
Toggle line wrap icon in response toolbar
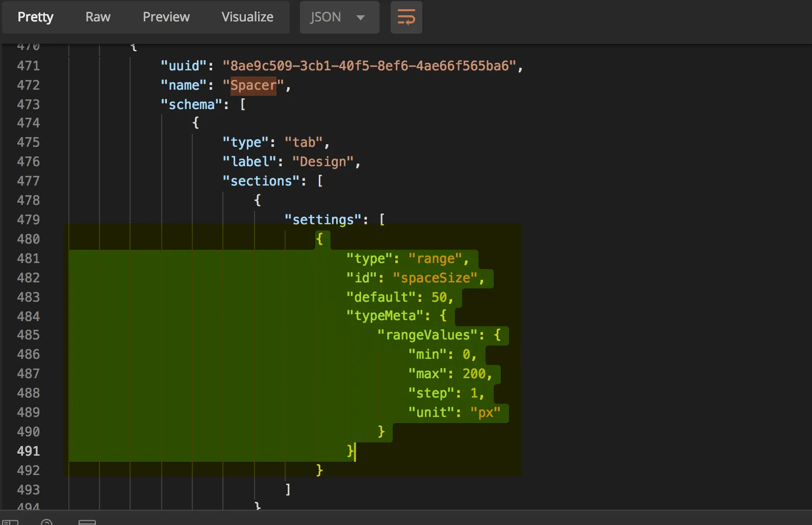[406, 17]
